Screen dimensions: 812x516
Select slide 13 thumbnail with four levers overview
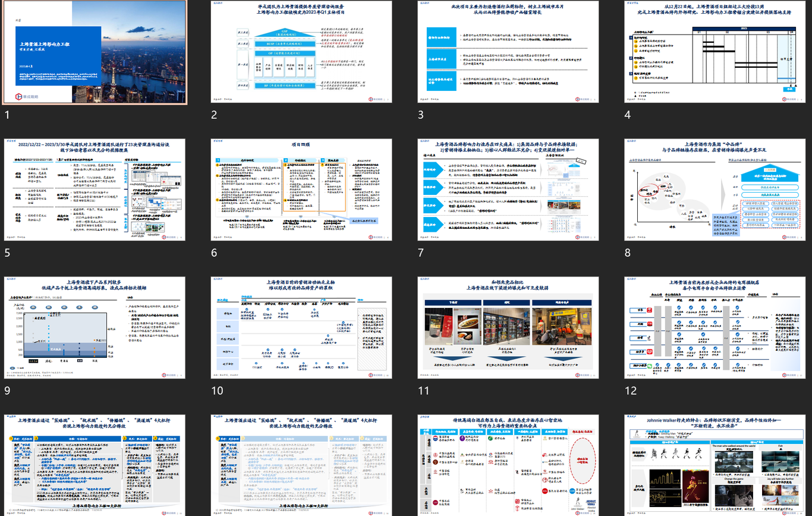(x=95, y=465)
